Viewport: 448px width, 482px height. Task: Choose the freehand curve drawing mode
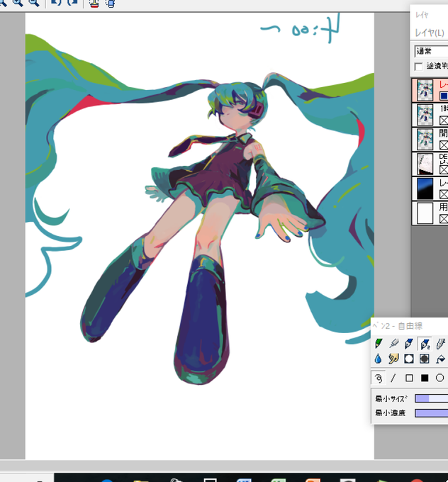[379, 378]
